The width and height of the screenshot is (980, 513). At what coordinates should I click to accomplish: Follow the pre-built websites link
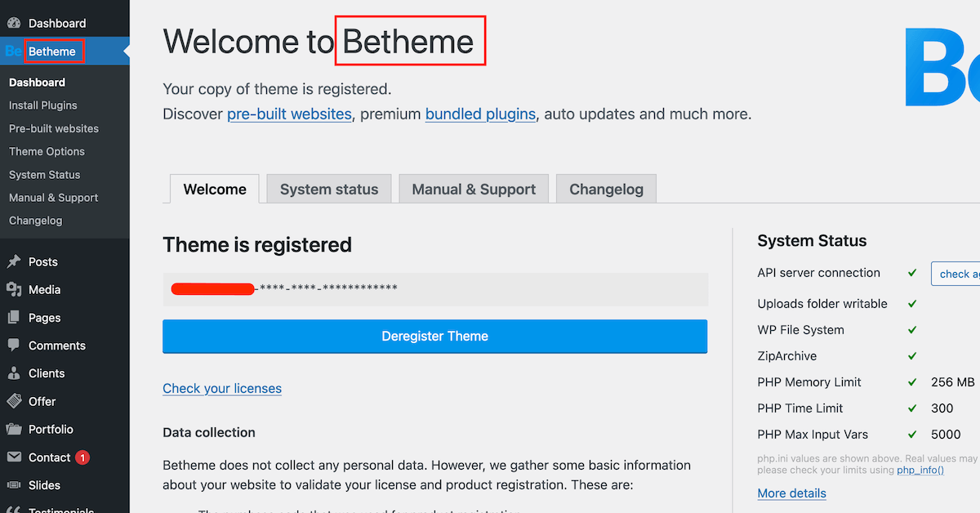click(289, 114)
